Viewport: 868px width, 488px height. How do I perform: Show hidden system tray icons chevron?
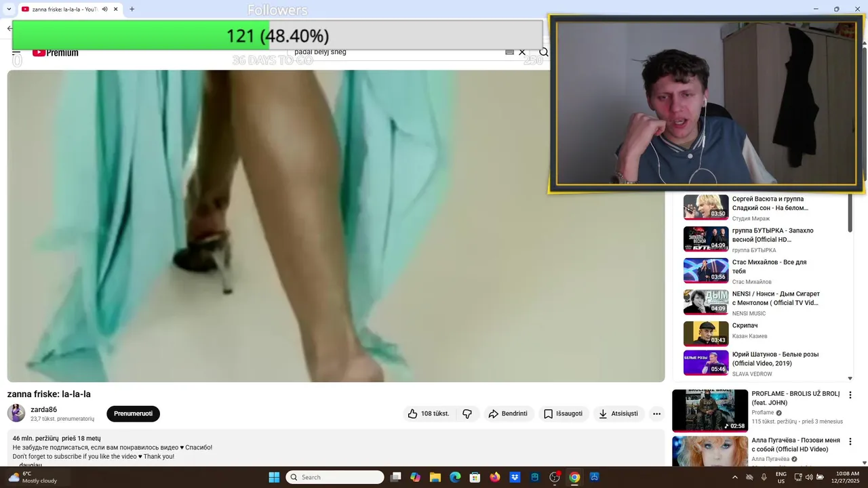pyautogui.click(x=734, y=477)
